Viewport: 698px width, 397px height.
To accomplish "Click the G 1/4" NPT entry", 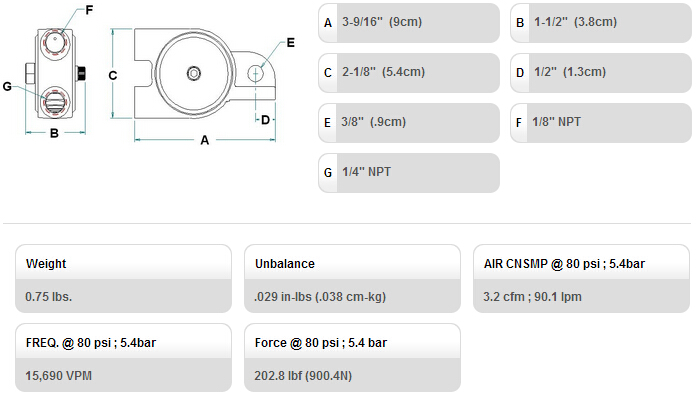I will click(409, 173).
